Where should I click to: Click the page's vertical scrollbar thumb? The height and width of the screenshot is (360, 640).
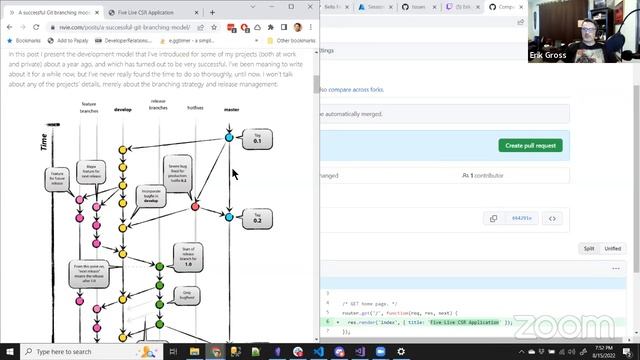tap(316, 84)
